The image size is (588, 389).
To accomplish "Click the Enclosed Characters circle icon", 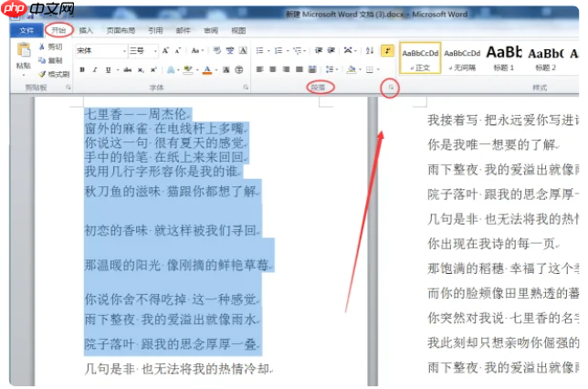I will point(239,69).
